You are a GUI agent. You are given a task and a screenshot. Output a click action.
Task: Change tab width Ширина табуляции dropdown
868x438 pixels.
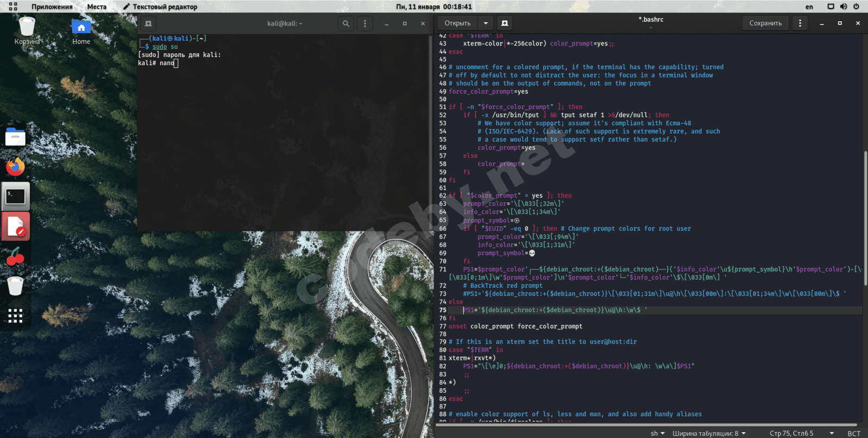[709, 433]
